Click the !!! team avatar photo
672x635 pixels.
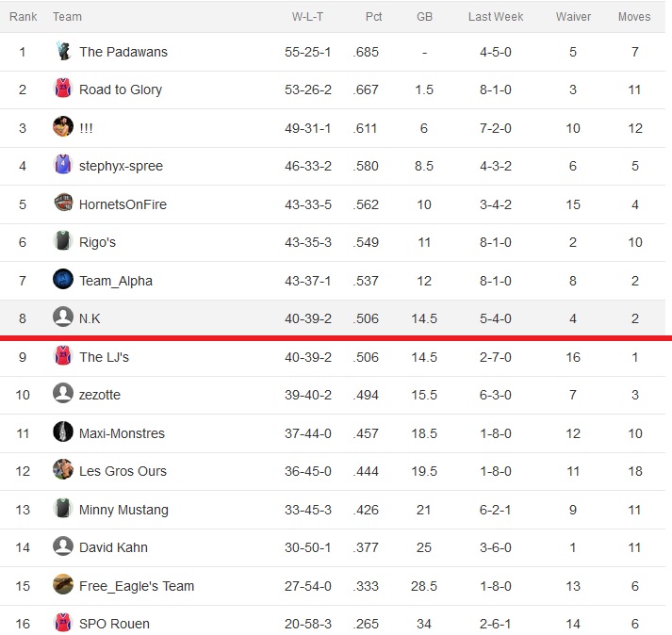(63, 127)
